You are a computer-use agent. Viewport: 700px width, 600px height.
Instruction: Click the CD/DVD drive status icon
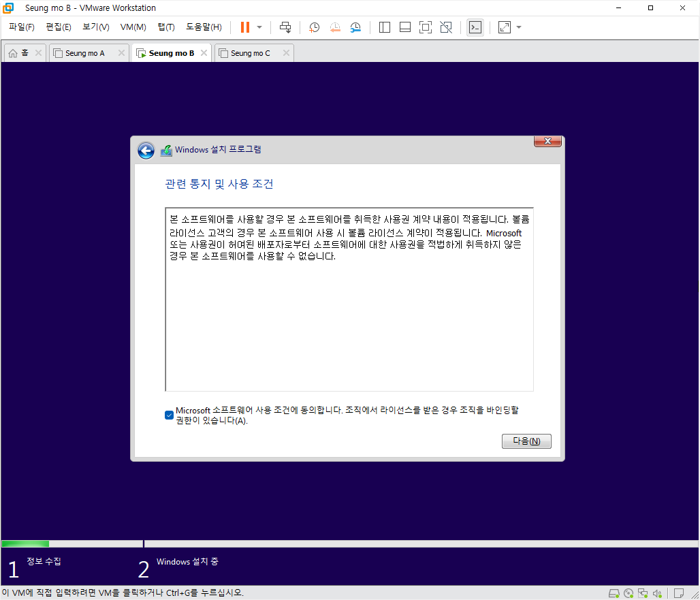629,593
